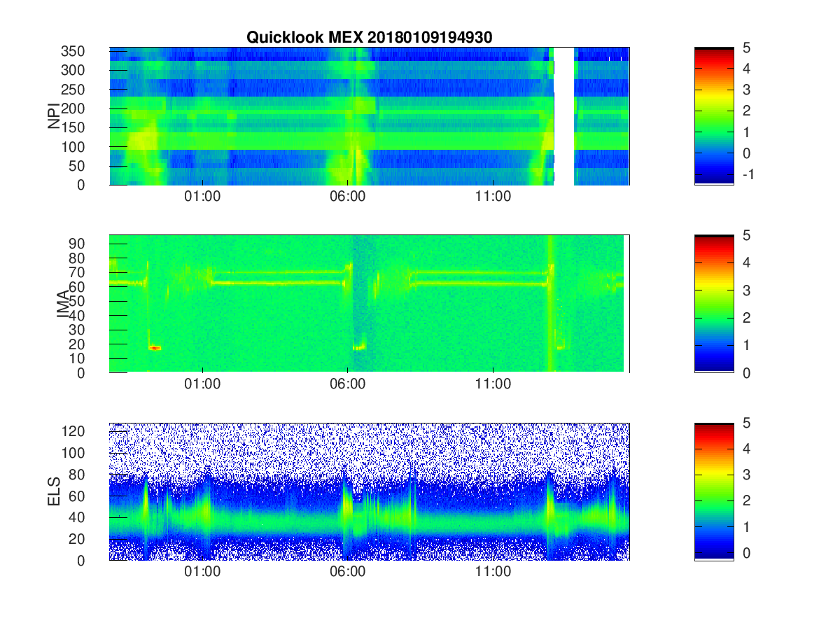Image resolution: width=840 pixels, height=630 pixels.
Task: Click the 06:00 time tick under IMA plot
Action: (348, 384)
